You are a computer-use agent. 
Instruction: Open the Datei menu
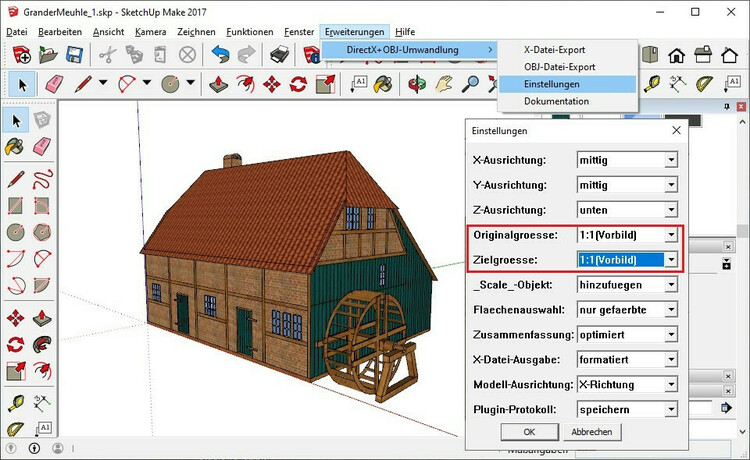17,32
